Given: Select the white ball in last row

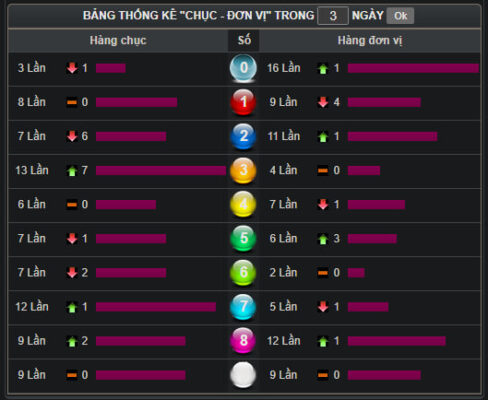Looking at the screenshot, I should 243,375.
